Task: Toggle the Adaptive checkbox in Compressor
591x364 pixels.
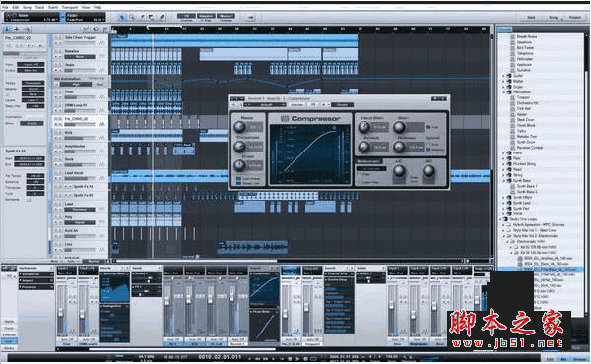Action: [427, 150]
